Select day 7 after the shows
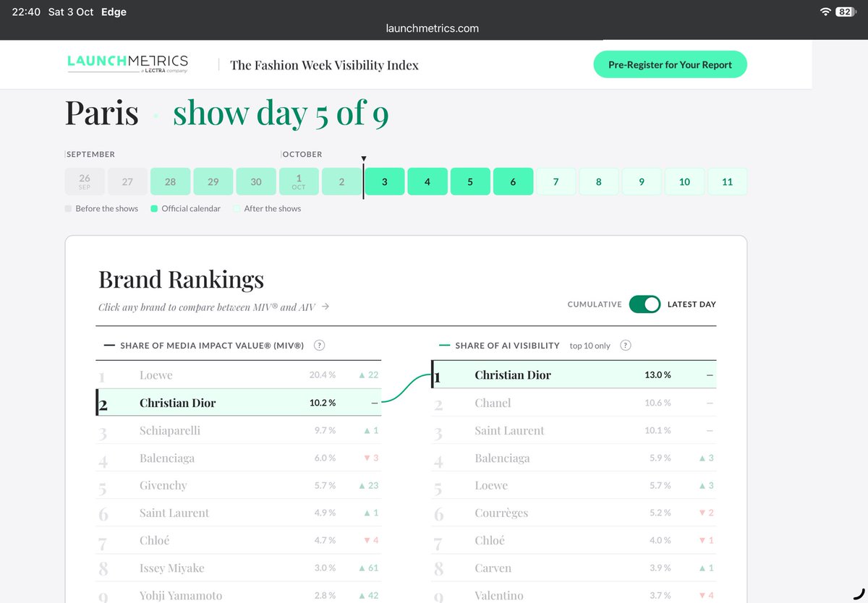The height and width of the screenshot is (603, 868). point(556,181)
